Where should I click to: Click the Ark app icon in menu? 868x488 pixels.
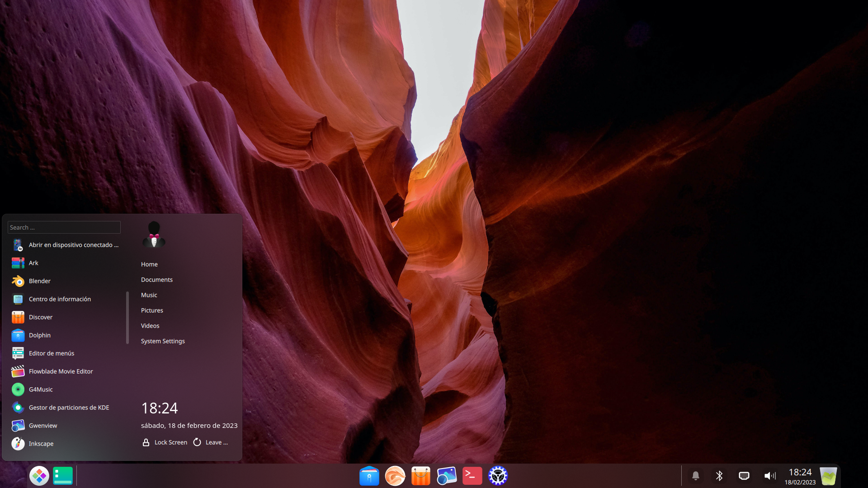coord(18,263)
